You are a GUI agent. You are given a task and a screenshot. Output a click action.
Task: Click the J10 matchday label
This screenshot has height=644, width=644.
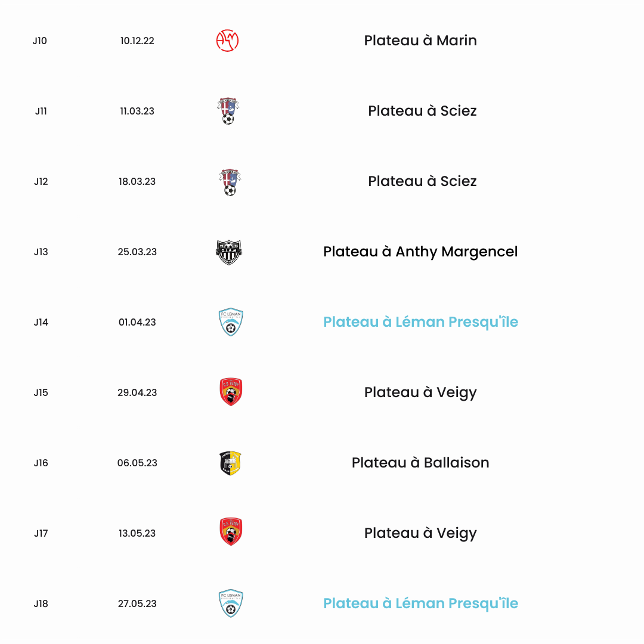pos(40,41)
